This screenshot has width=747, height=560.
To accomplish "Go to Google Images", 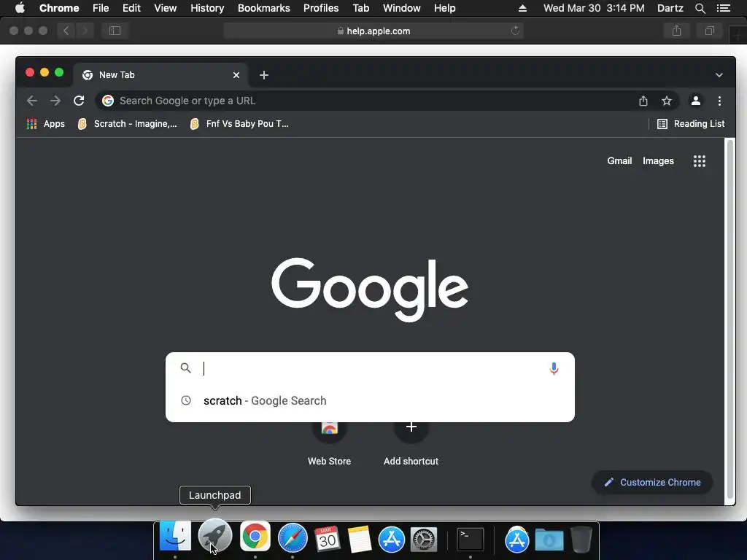I will (x=658, y=161).
